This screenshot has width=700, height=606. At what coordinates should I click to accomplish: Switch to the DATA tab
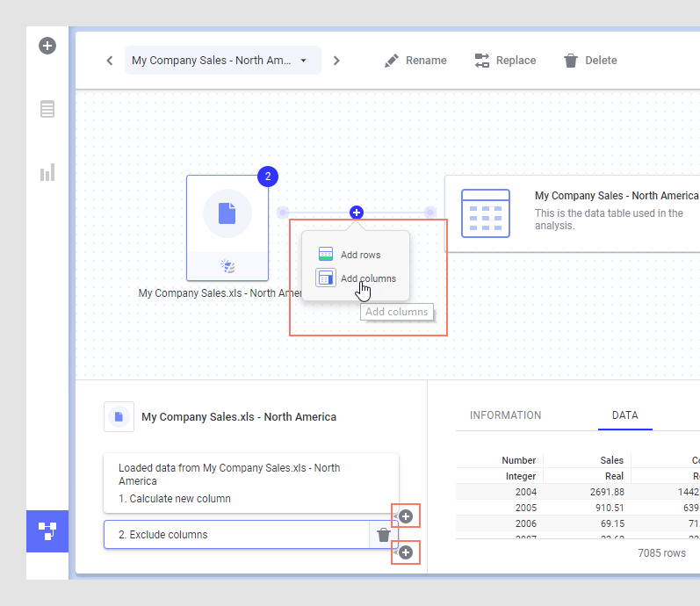point(624,415)
